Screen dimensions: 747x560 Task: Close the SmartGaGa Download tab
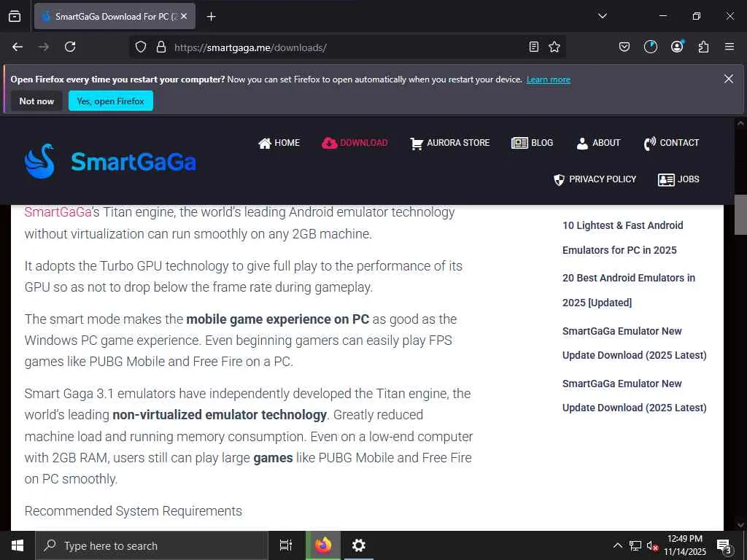(x=184, y=16)
